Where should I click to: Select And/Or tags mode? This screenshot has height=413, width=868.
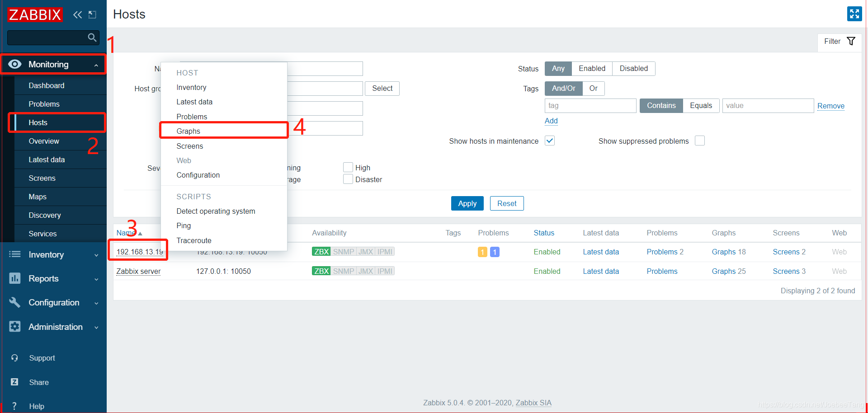coord(564,88)
